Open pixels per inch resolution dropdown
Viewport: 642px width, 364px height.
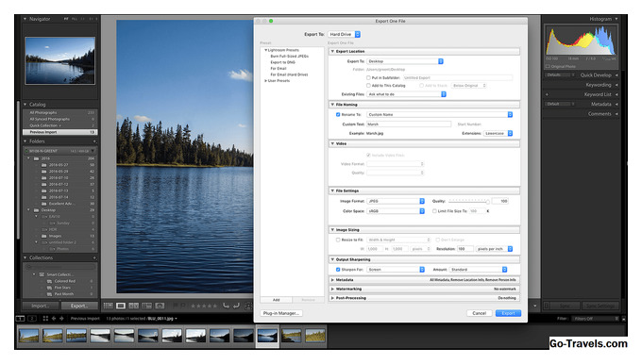pos(495,249)
